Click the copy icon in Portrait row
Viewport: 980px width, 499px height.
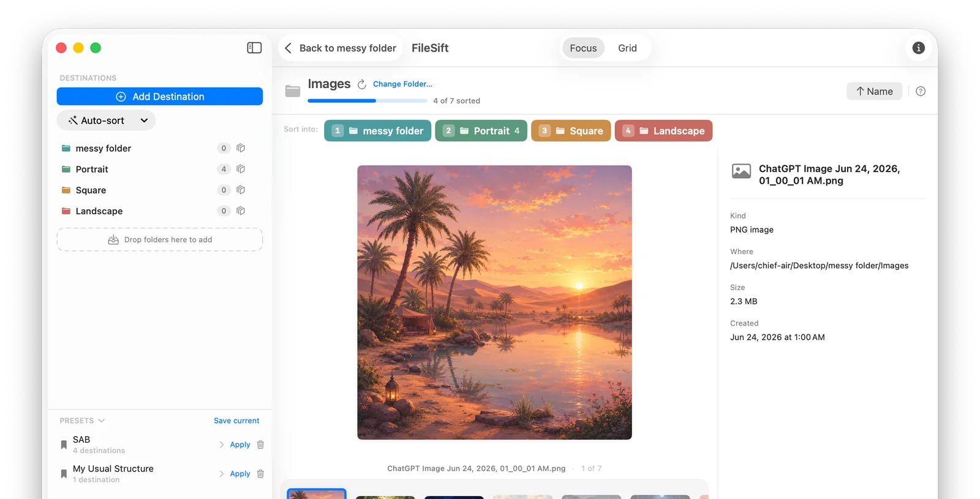point(241,169)
